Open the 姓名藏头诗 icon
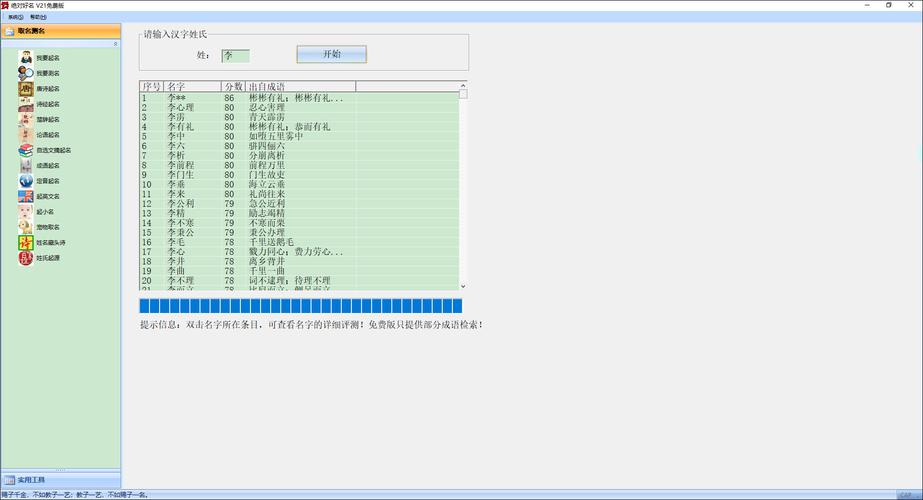 (x=25, y=242)
